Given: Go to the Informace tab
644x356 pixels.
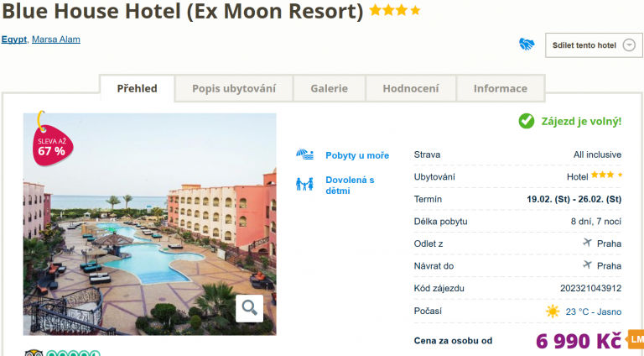Looking at the screenshot, I should [x=501, y=88].
